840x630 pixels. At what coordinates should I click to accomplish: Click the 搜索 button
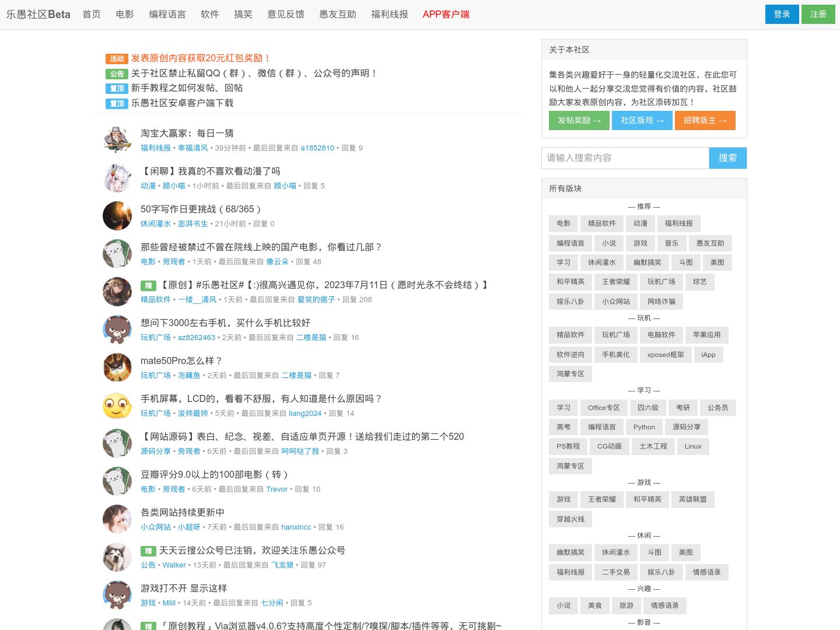pos(728,158)
